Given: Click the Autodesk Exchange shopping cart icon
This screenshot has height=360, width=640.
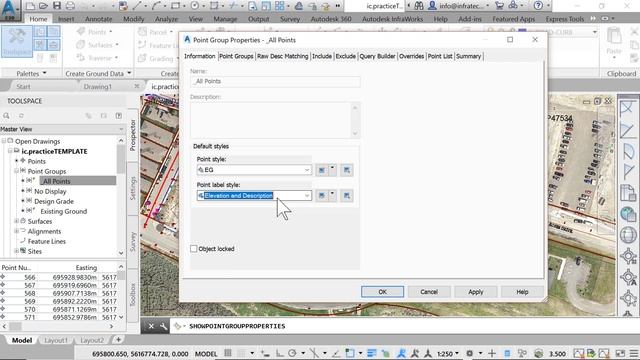Looking at the screenshot, I should pyautogui.click(x=499, y=6).
